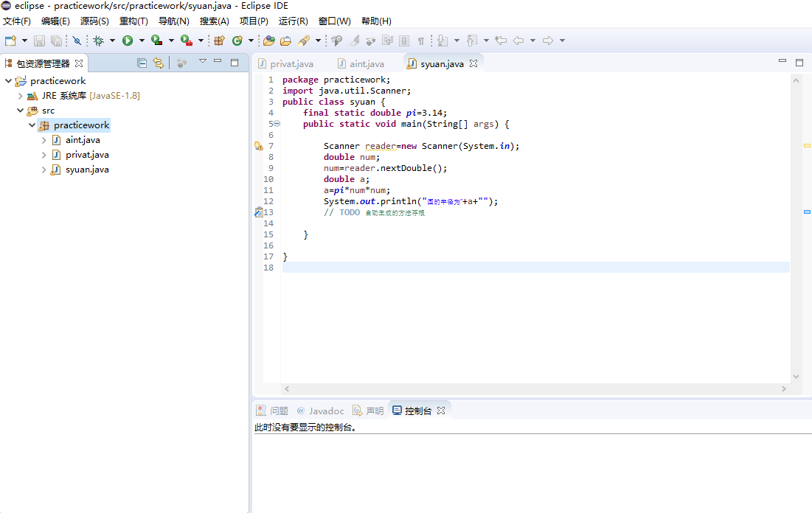812x513 pixels.
Task: Click the Open Type folder icon
Action: pos(269,41)
